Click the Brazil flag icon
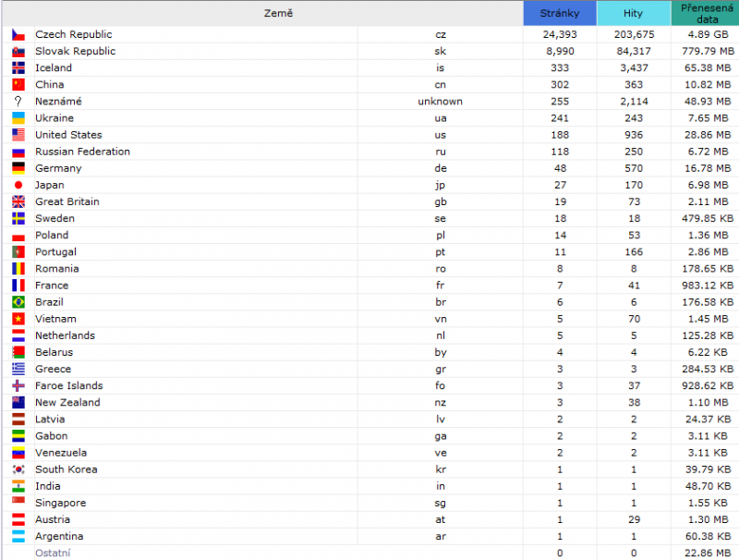The image size is (739, 560). pyautogui.click(x=18, y=302)
